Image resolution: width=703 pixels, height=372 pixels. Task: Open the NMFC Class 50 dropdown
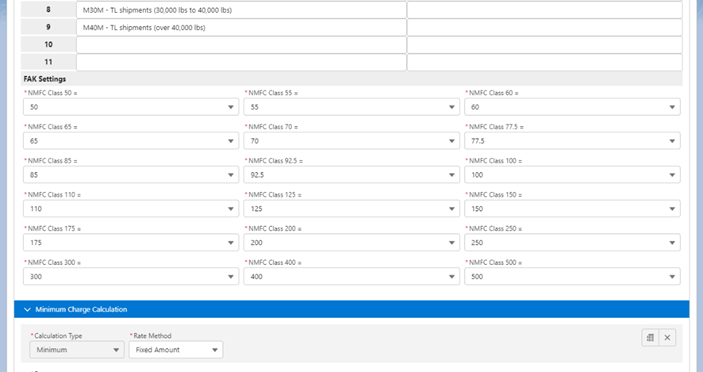click(131, 107)
